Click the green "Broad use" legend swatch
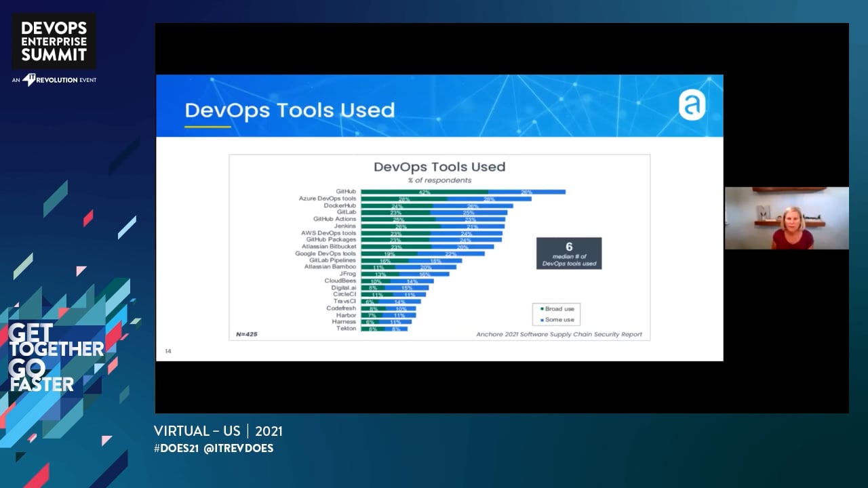868x488 pixels. (x=542, y=309)
